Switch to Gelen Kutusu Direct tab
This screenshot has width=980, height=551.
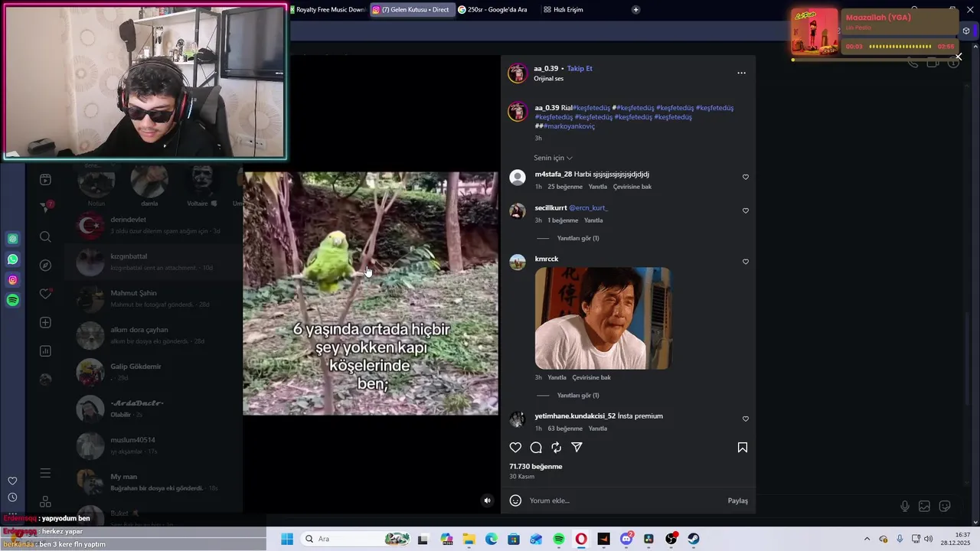coord(413,10)
